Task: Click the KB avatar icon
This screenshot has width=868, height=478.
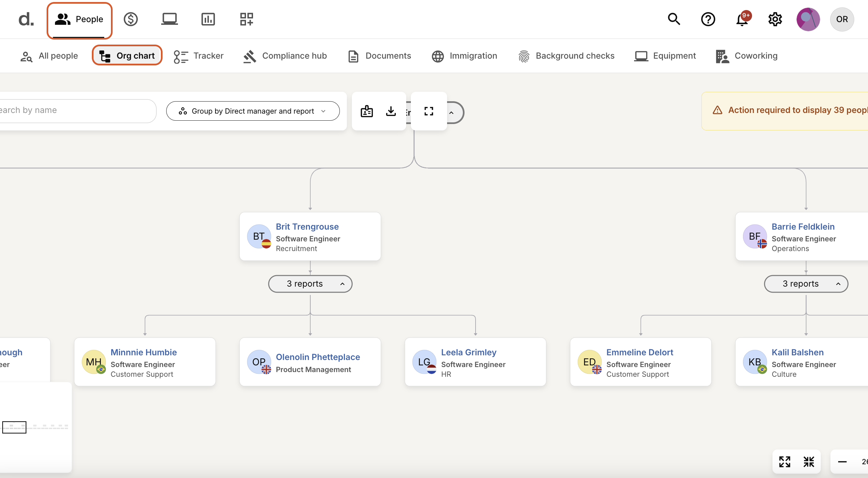Action: pyautogui.click(x=755, y=362)
